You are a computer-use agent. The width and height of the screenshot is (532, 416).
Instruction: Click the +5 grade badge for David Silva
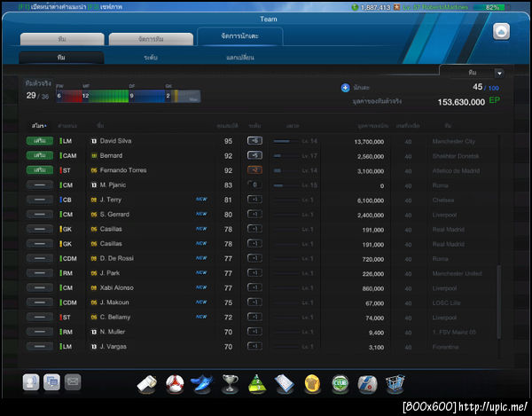[x=254, y=140]
